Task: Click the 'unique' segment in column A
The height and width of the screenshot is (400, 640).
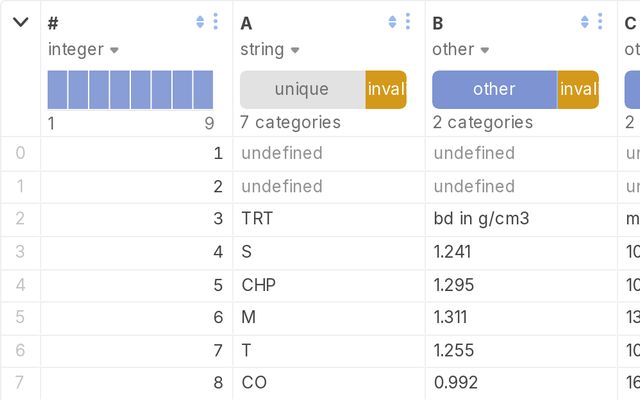Action: click(x=302, y=89)
